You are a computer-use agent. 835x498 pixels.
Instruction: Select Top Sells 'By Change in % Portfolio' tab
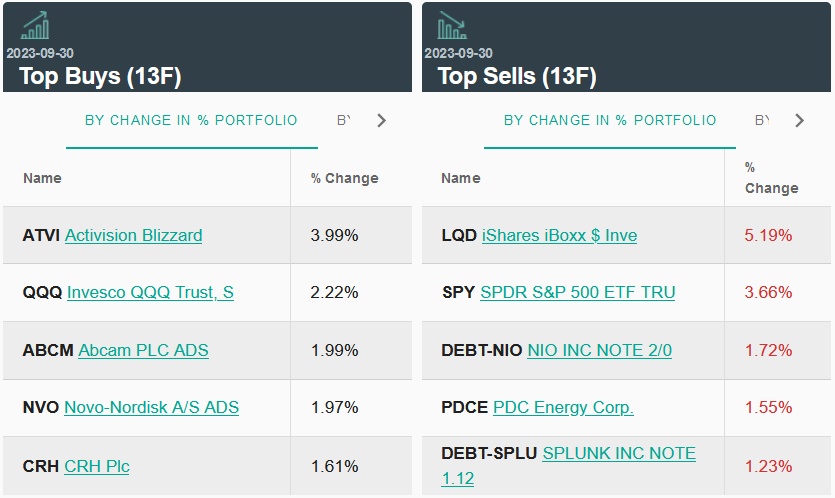coord(610,120)
